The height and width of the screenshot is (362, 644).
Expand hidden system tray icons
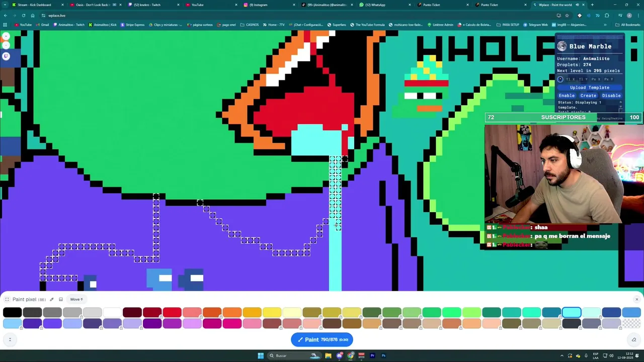pos(562,356)
